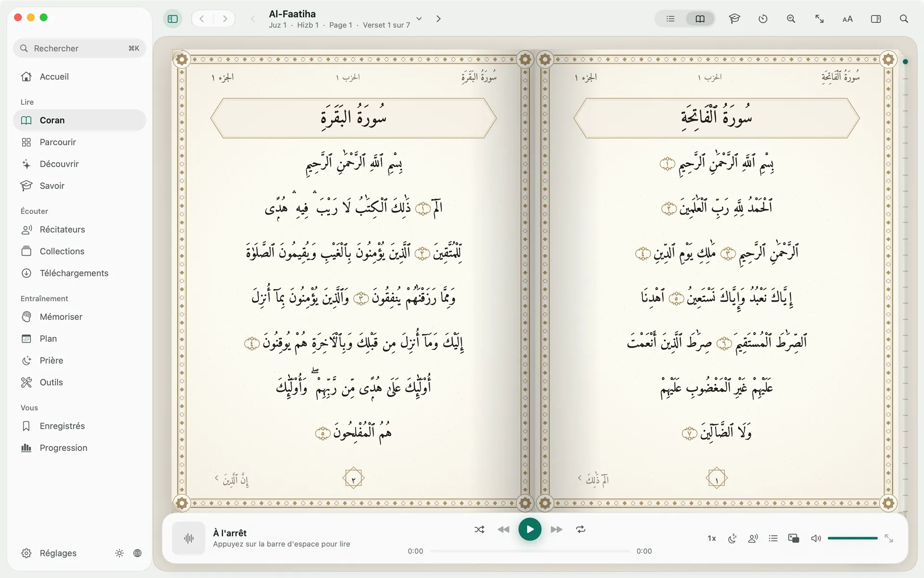Click the green play button
This screenshot has width=924, height=578.
click(530, 529)
